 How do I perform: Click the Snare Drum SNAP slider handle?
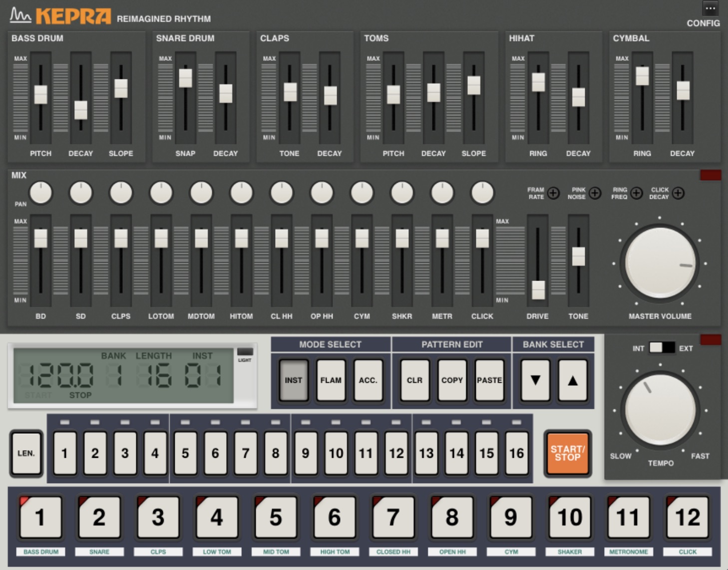click(185, 78)
